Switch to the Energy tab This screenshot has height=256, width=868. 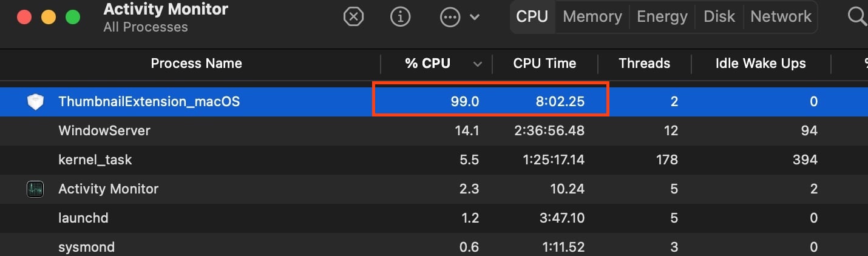(662, 17)
